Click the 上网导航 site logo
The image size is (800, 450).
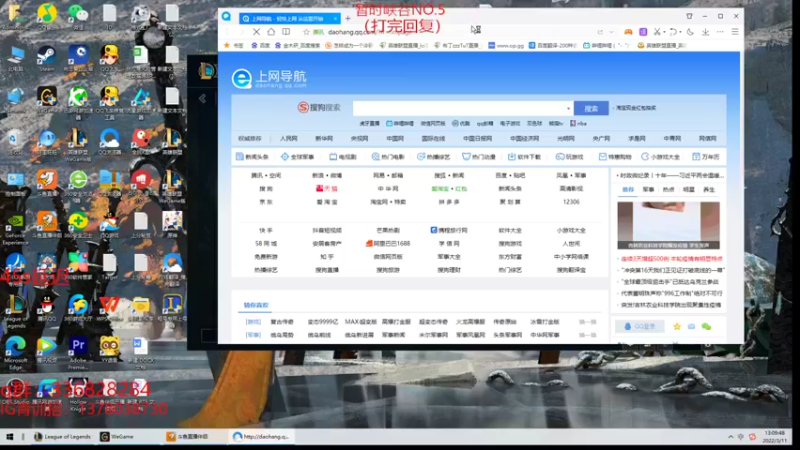pos(269,79)
